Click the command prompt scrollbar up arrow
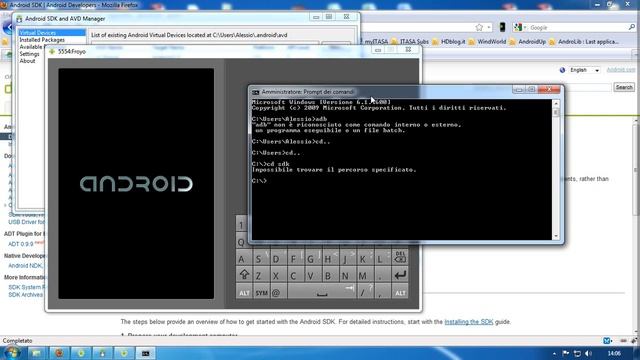This screenshot has height=360, width=640. pos(556,104)
